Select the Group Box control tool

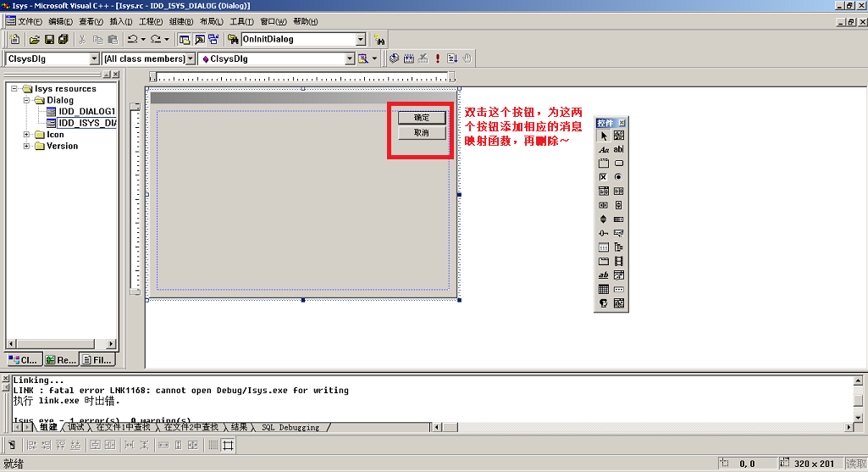click(x=604, y=164)
